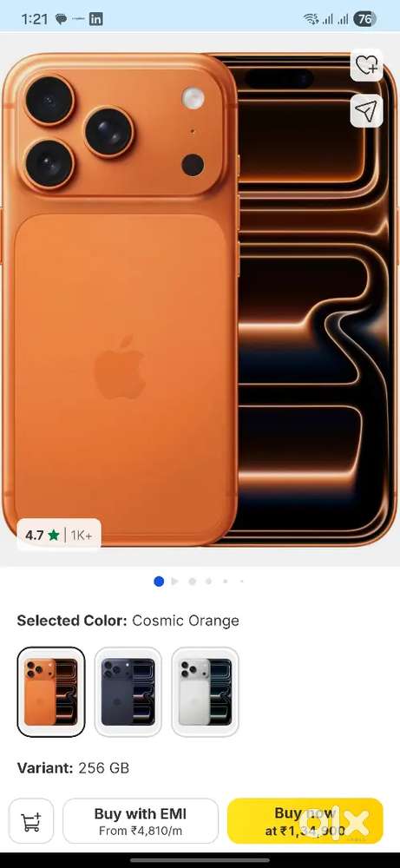
Task: Tap the wishlist heart icon
Action: 367,66
